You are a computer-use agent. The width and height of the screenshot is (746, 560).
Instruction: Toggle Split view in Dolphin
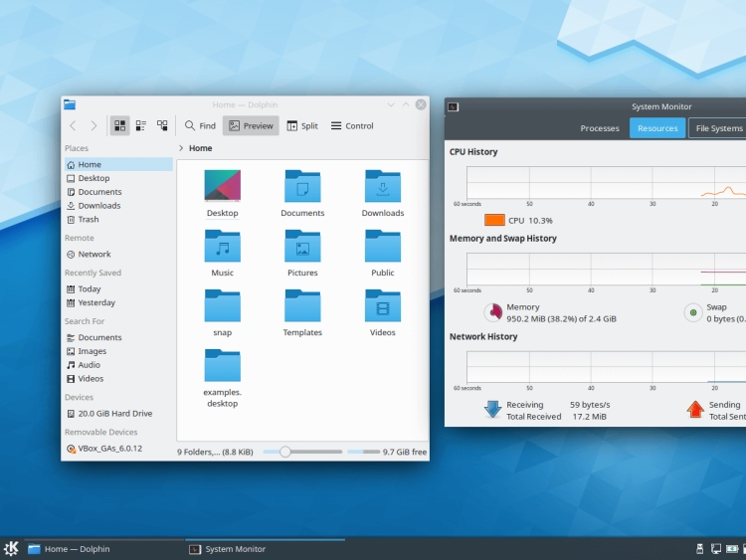coord(302,126)
